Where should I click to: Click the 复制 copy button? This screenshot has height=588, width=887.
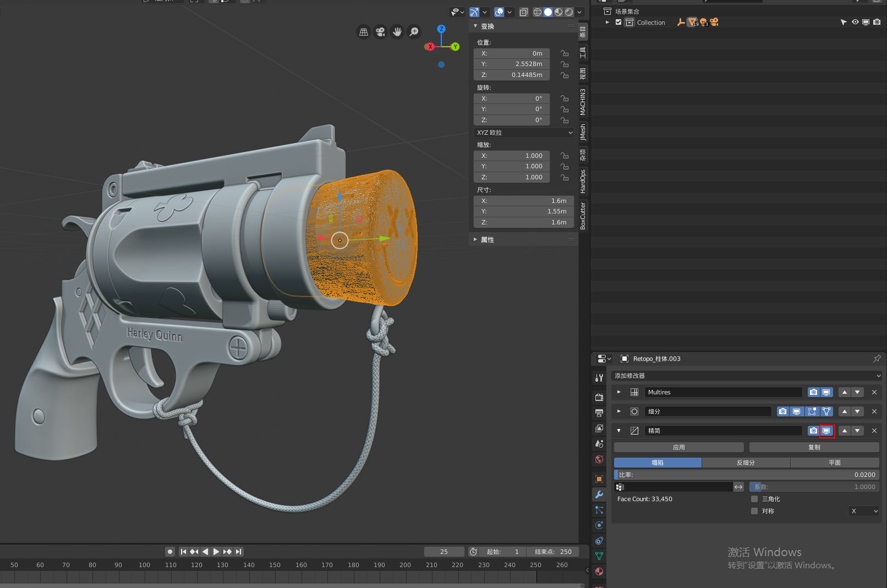coord(814,447)
